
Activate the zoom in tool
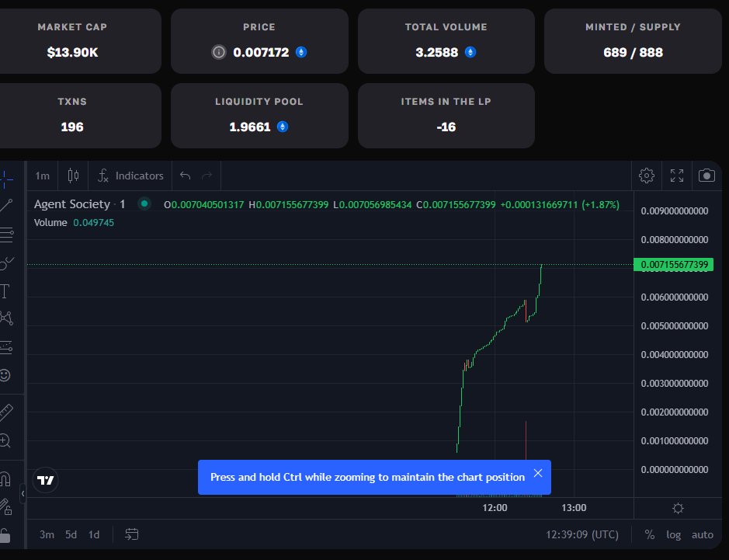[5, 440]
